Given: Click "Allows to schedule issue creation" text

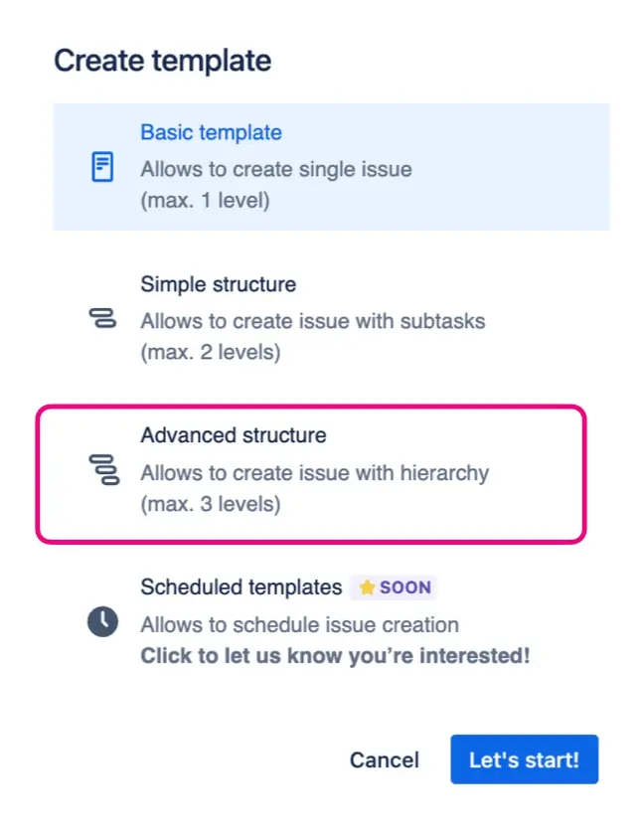Looking at the screenshot, I should coord(299,624).
